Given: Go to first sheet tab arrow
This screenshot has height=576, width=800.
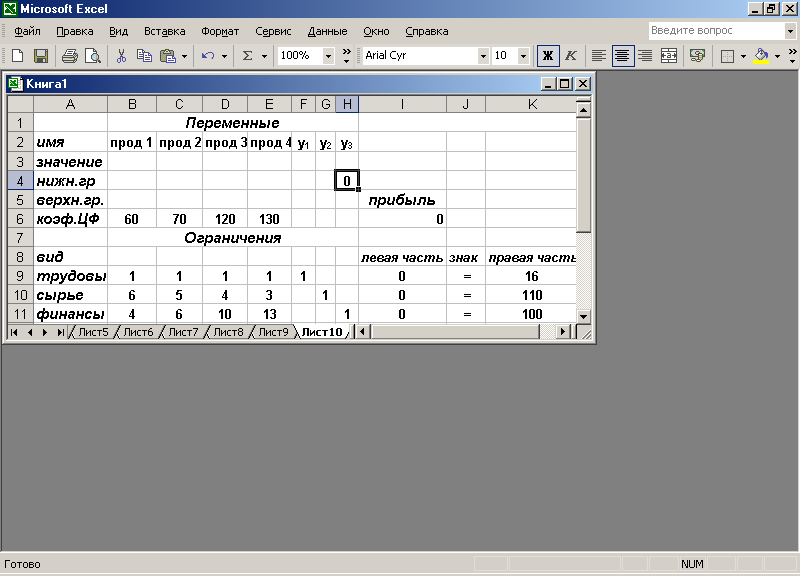Looking at the screenshot, I should 14,333.
